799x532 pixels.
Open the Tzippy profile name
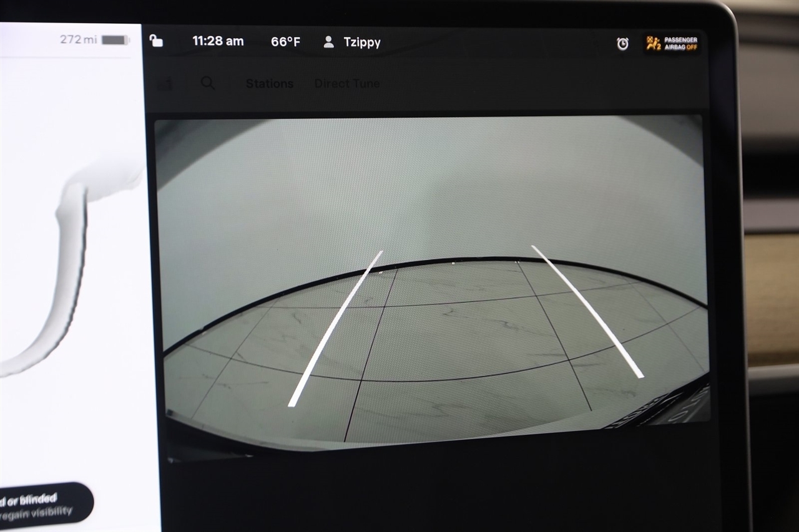coord(362,42)
